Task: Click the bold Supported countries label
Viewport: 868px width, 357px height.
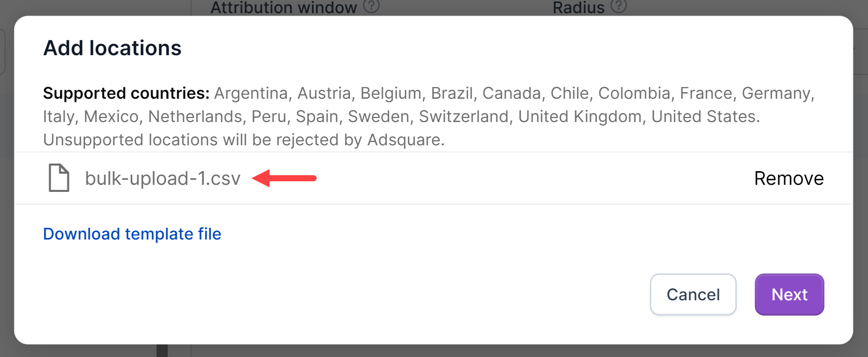Action: [x=126, y=93]
